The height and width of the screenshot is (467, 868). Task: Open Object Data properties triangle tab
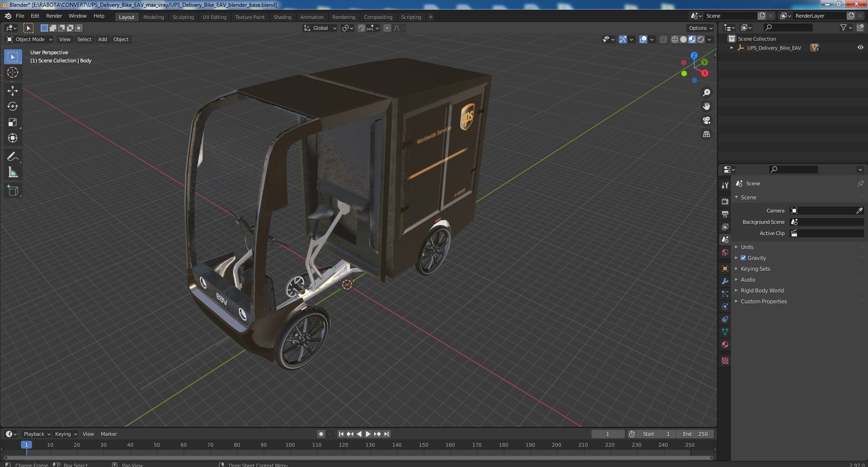(725, 332)
